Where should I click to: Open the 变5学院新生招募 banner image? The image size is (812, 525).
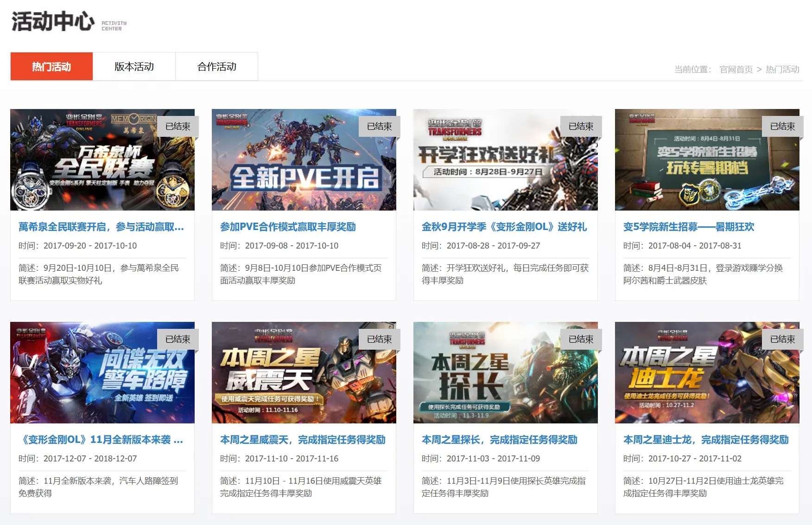pyautogui.click(x=707, y=160)
